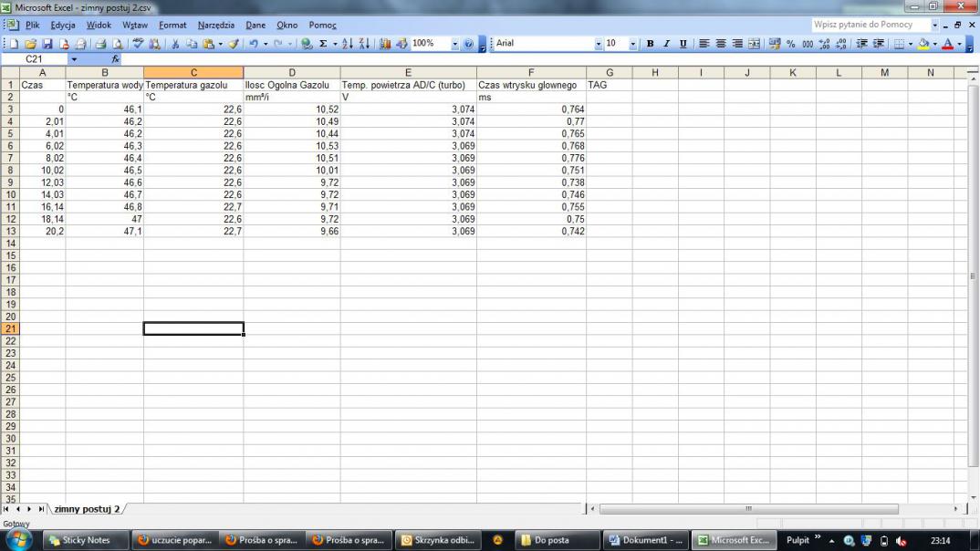The height and width of the screenshot is (551, 980).
Task: Open the Widok menu
Action: [x=99, y=25]
